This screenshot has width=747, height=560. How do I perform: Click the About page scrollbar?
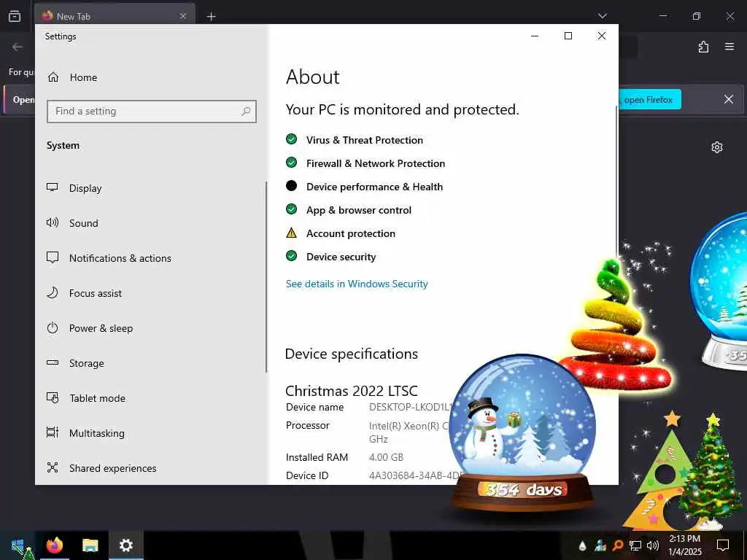coord(616,181)
